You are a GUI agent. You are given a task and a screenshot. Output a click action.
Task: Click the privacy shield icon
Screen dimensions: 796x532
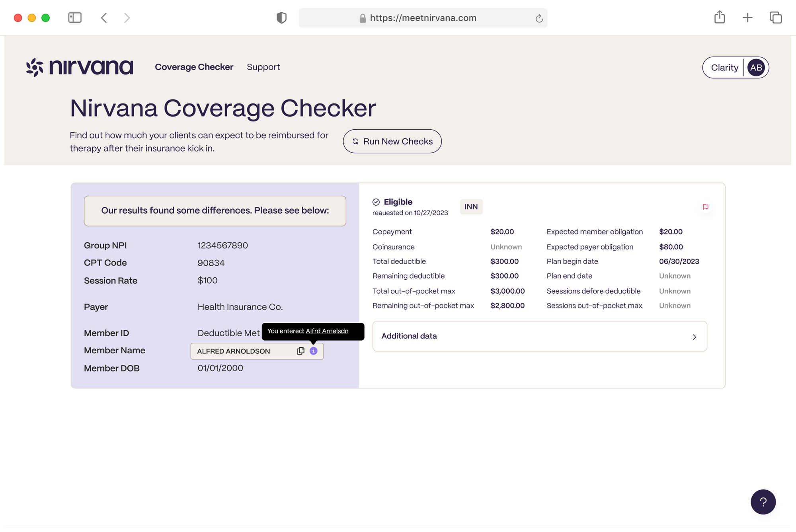[x=281, y=18]
